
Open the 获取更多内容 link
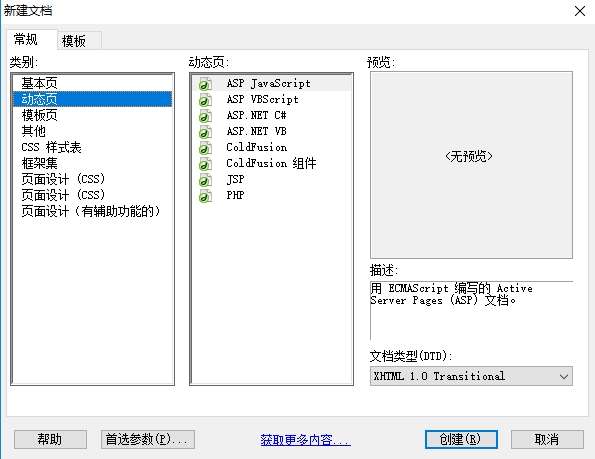305,440
